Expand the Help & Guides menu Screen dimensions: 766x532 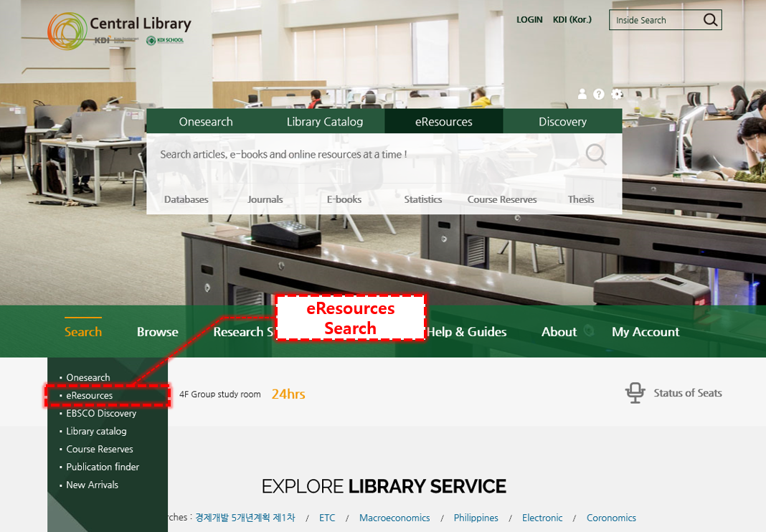click(467, 332)
